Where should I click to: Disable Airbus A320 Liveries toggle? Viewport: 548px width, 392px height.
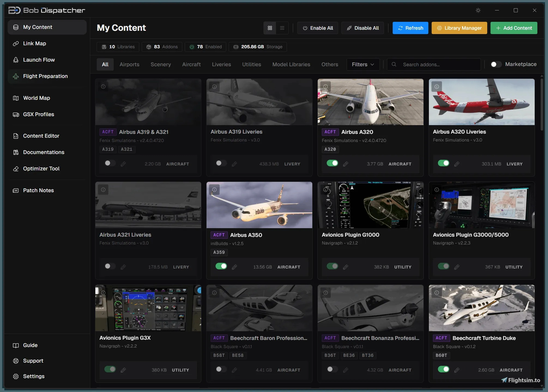pyautogui.click(x=443, y=163)
